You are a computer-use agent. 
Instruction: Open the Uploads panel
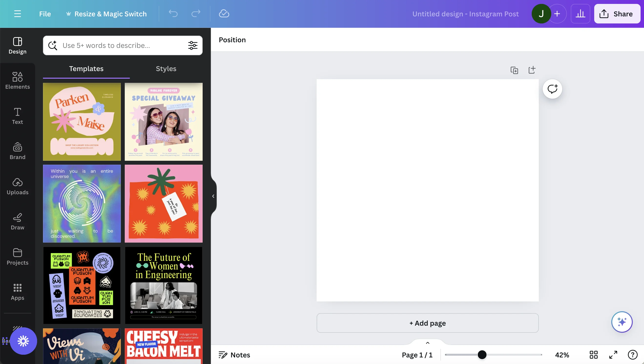tap(18, 186)
